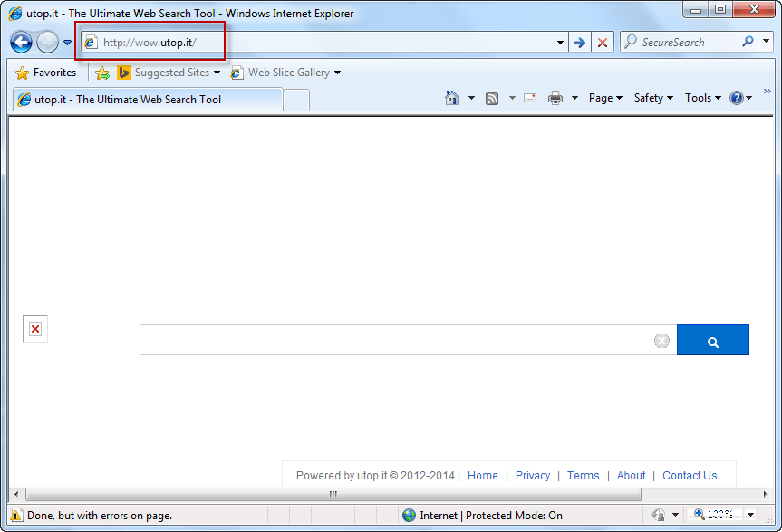This screenshot has height=532, width=782.
Task: Click the RSS feeds icon
Action: pos(492,99)
